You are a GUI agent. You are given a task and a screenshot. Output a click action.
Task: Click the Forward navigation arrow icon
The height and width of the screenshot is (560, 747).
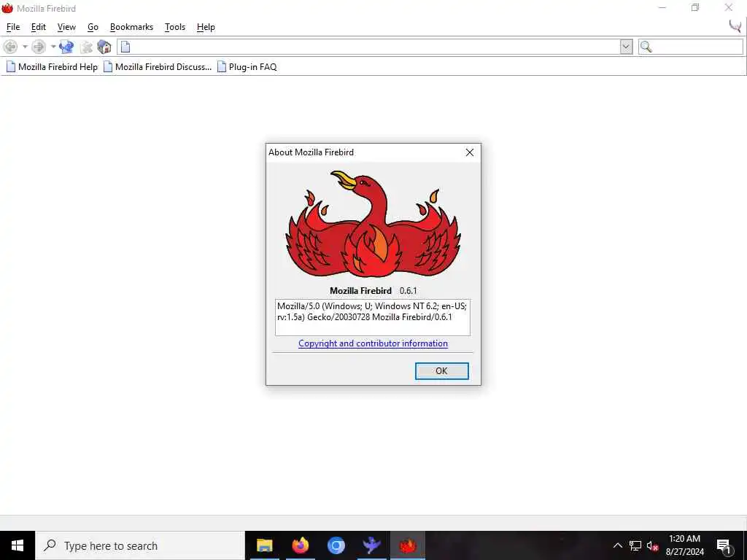[39, 47]
